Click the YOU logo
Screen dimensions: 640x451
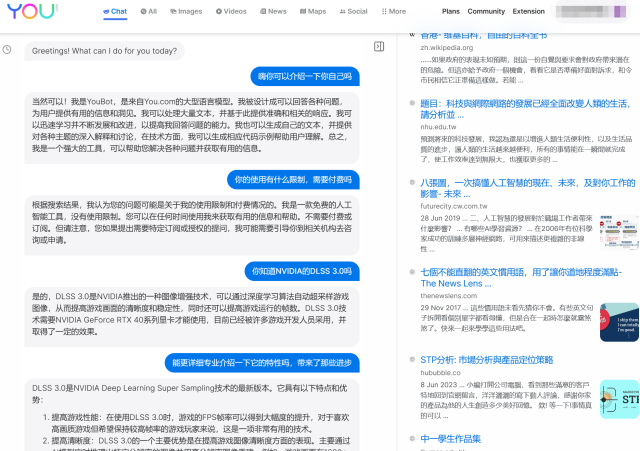tap(32, 11)
